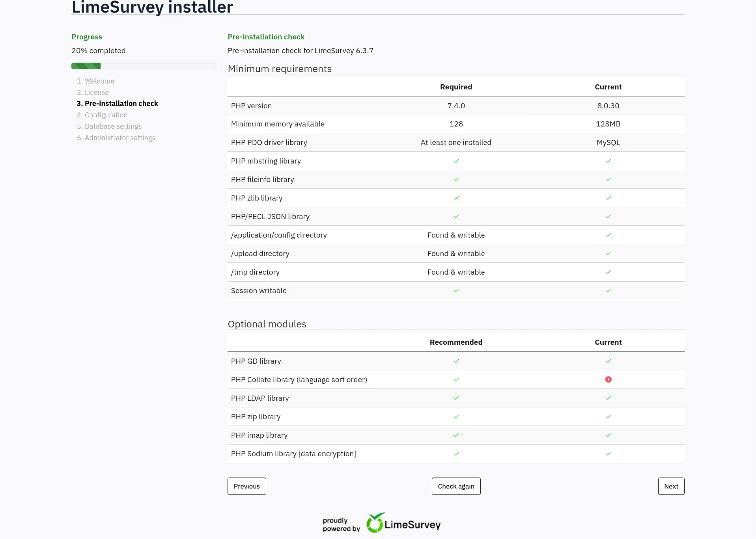756x539 pixels.
Task: Click the Next button
Action: [x=671, y=486]
